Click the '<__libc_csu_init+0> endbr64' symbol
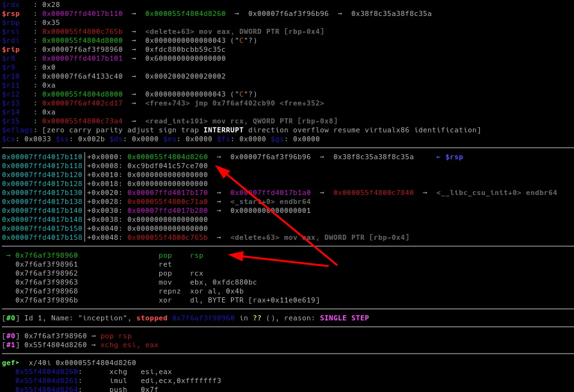Image resolution: width=574 pixels, height=392 pixels. tap(497, 193)
